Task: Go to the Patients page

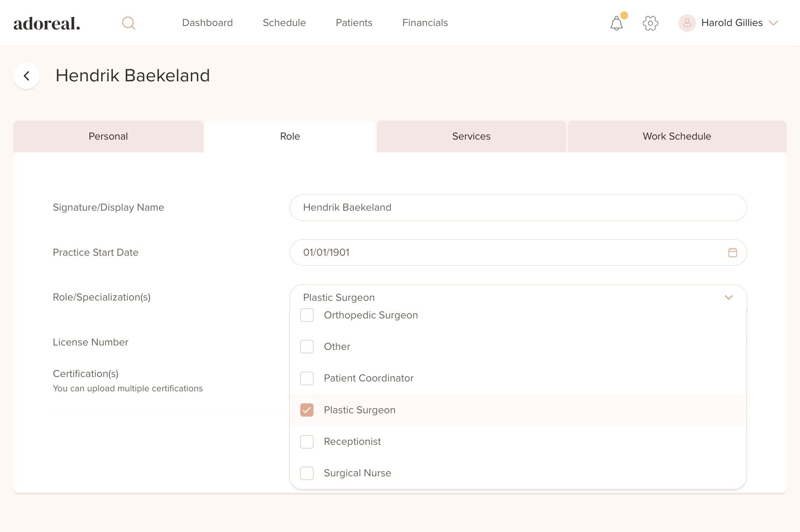Action: pos(354,23)
